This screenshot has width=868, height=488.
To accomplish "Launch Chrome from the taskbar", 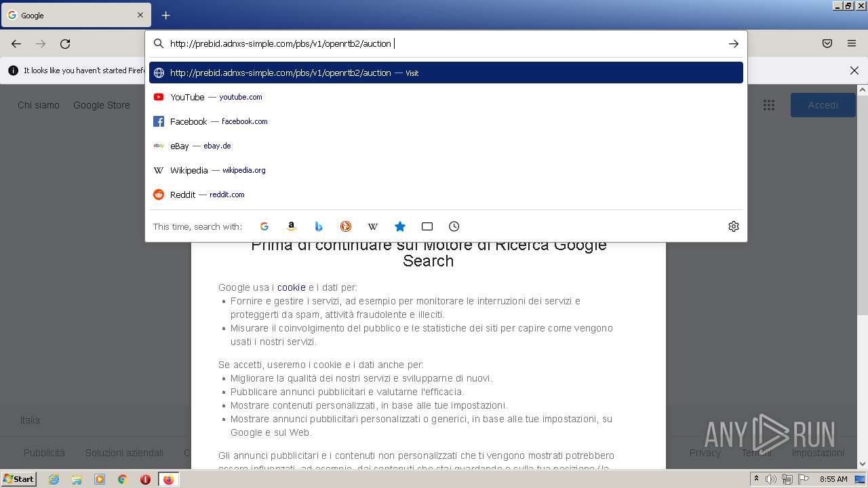I will (123, 479).
